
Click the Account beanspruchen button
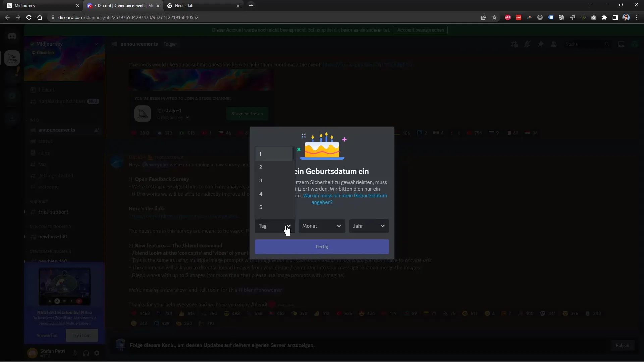[421, 30]
